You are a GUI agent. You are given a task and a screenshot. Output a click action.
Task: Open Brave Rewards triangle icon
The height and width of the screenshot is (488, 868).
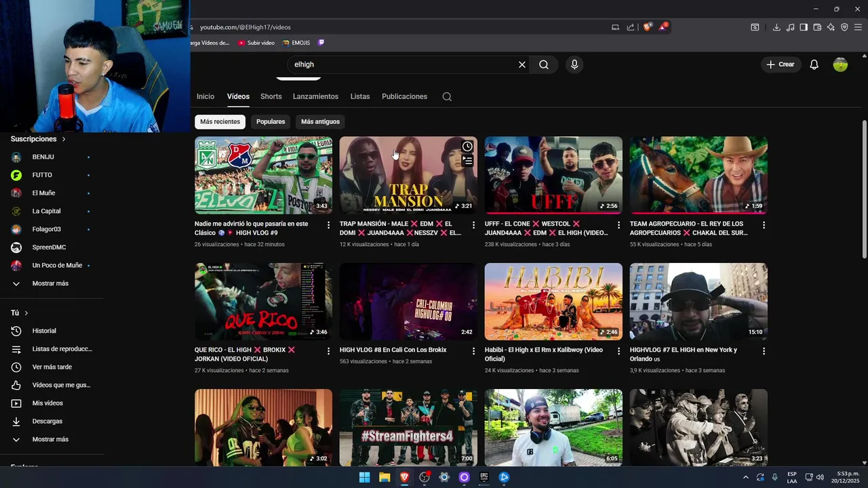pos(663,27)
